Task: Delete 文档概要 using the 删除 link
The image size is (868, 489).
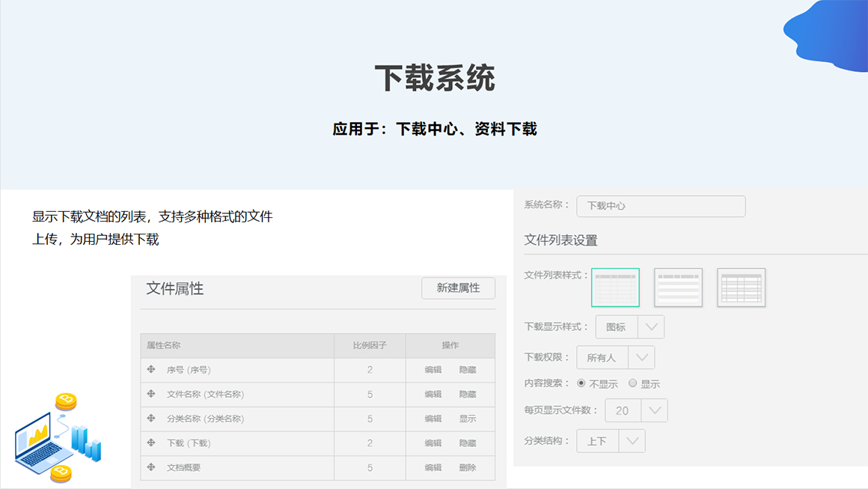Action: click(x=468, y=467)
